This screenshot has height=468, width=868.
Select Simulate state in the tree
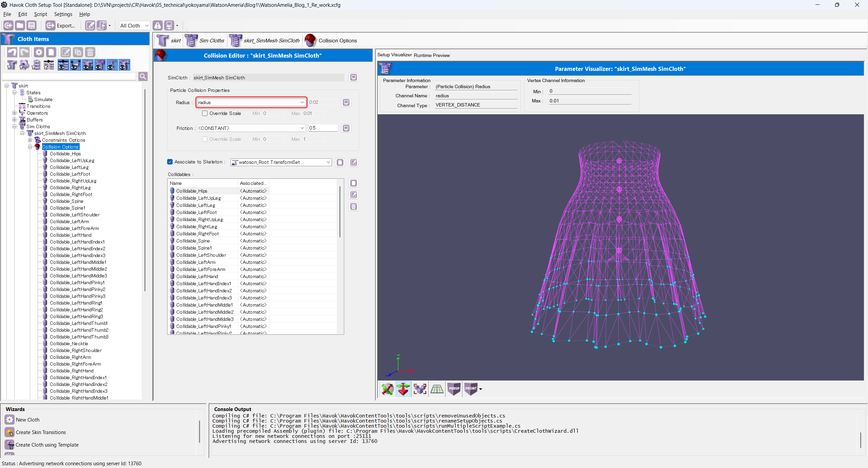(43, 99)
